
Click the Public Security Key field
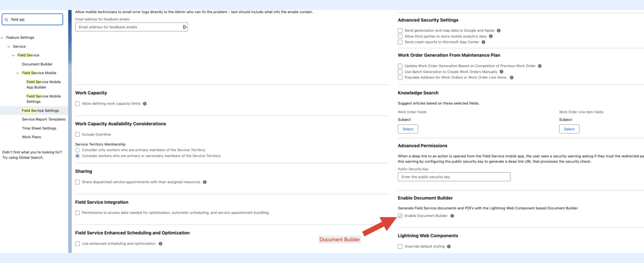point(454,177)
